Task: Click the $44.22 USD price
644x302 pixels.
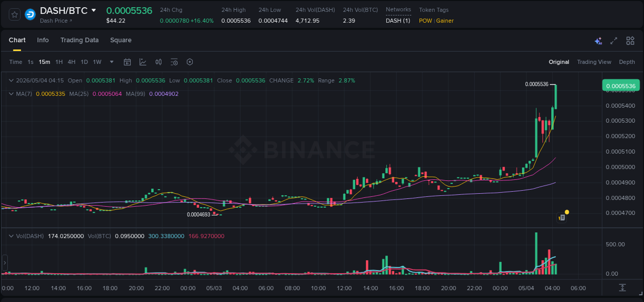Action: pos(116,21)
